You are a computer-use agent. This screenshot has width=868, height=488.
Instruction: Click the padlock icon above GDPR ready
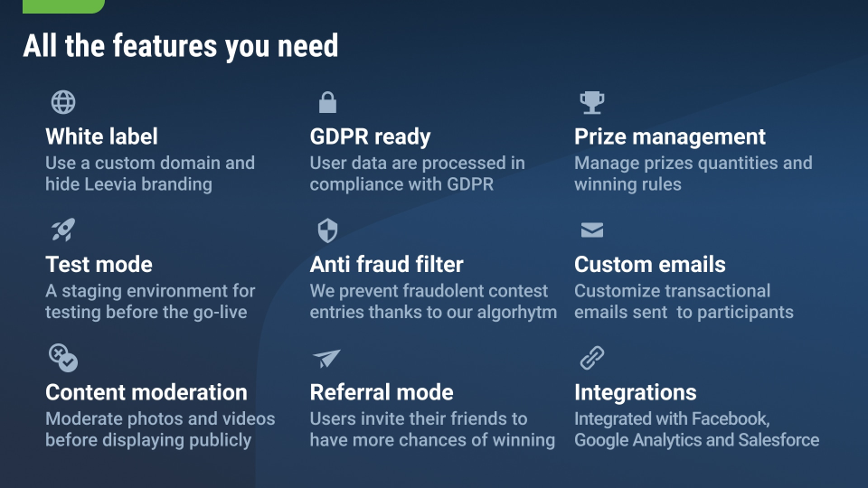pos(327,102)
